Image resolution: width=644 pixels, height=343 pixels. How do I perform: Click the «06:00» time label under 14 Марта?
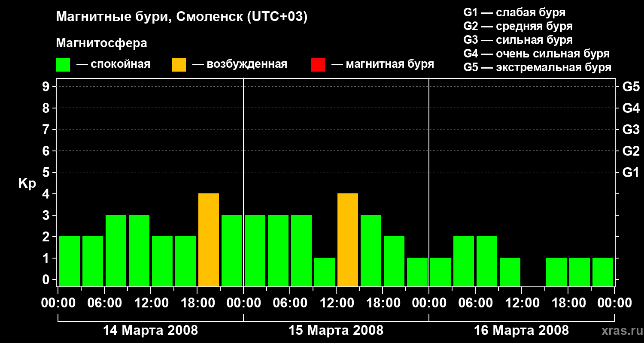[104, 303]
